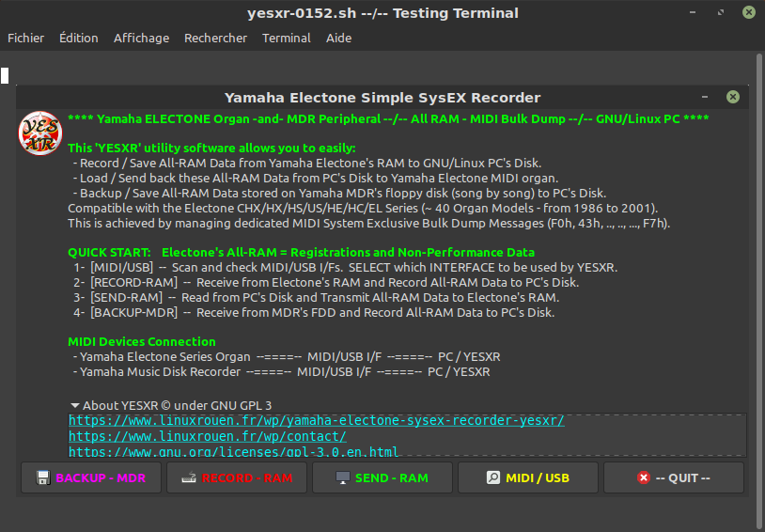Viewport: 765px width, 532px height.
Task: Click the BACKUP - MDR button
Action: 91,477
